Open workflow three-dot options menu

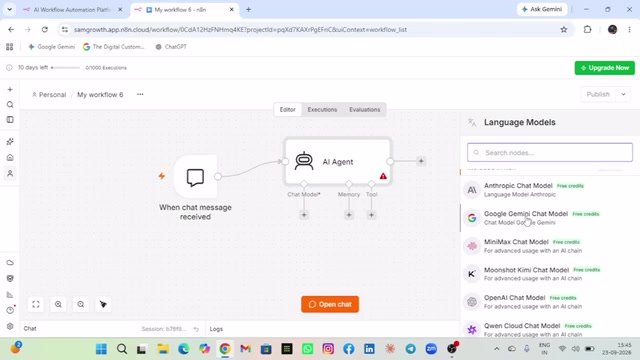tap(140, 94)
